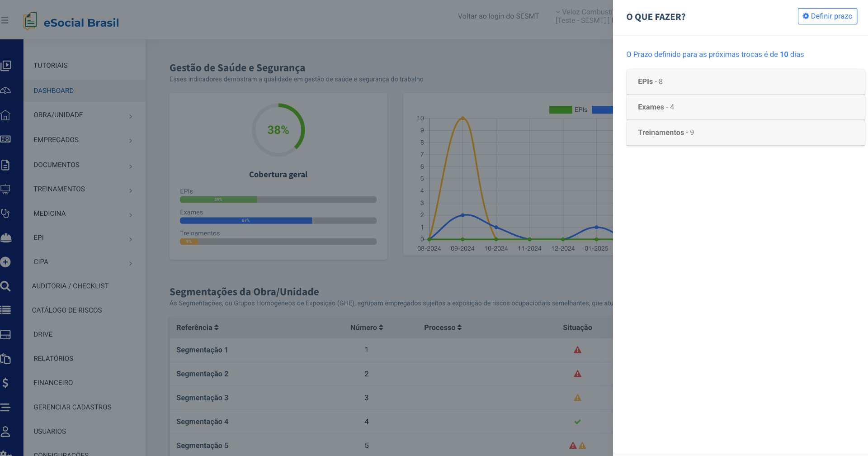
Task: Toggle the green EPIs legend swatch
Action: 560,110
